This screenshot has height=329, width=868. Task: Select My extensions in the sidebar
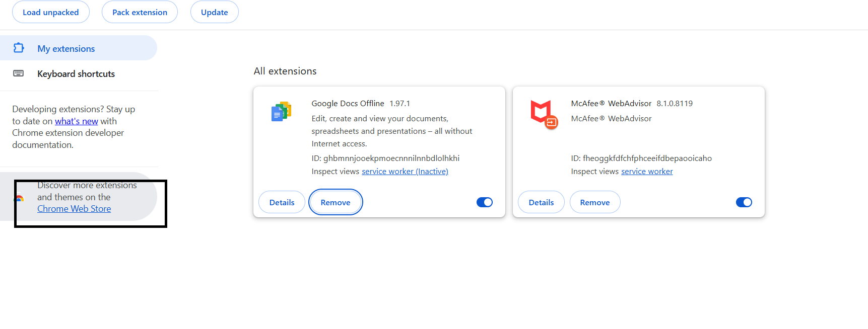66,49
